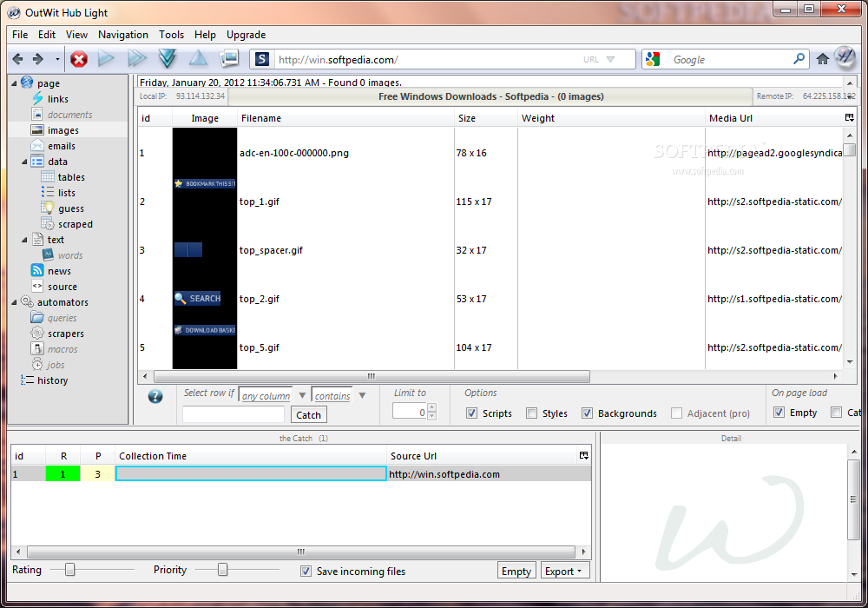
Task: Select source in the sidebar
Action: [x=62, y=287]
